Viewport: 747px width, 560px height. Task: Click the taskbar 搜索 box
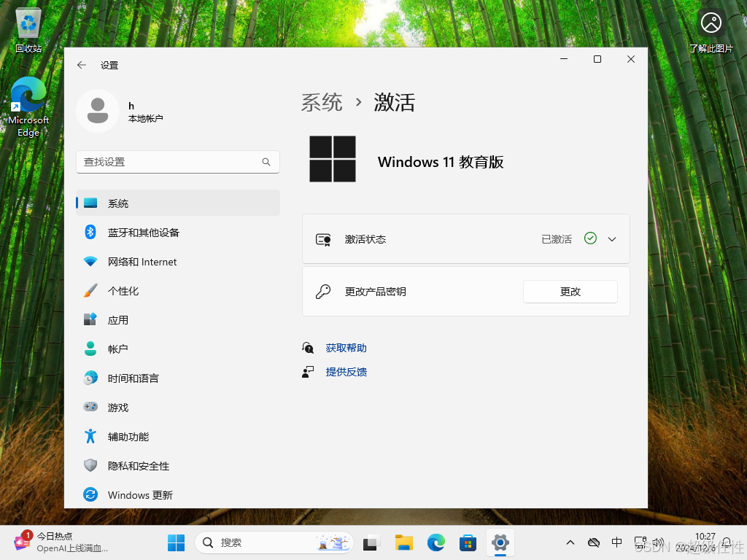tap(274, 542)
